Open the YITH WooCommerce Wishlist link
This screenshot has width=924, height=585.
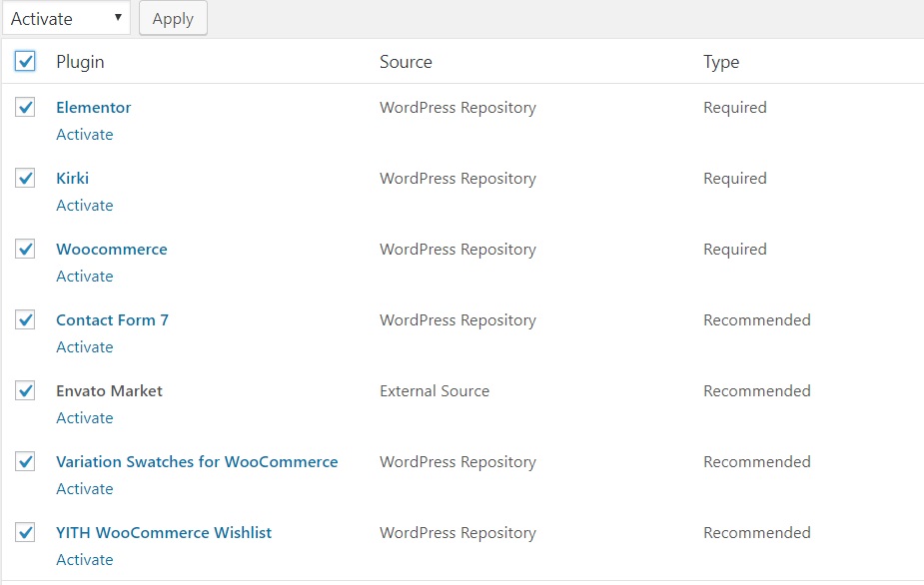coord(164,532)
